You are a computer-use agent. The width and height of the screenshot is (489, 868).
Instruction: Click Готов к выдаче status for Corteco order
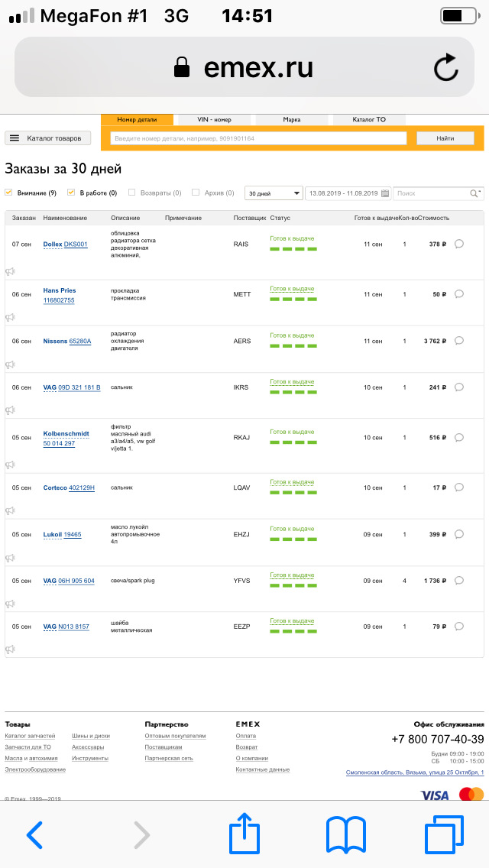pos(292,482)
